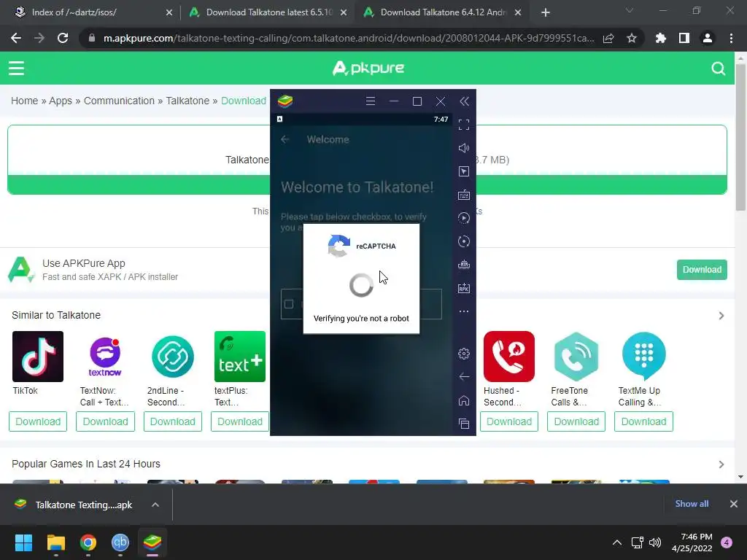Open Chrome extensions puzzle icon
Image resolution: width=747 pixels, height=560 pixels.
click(660, 38)
